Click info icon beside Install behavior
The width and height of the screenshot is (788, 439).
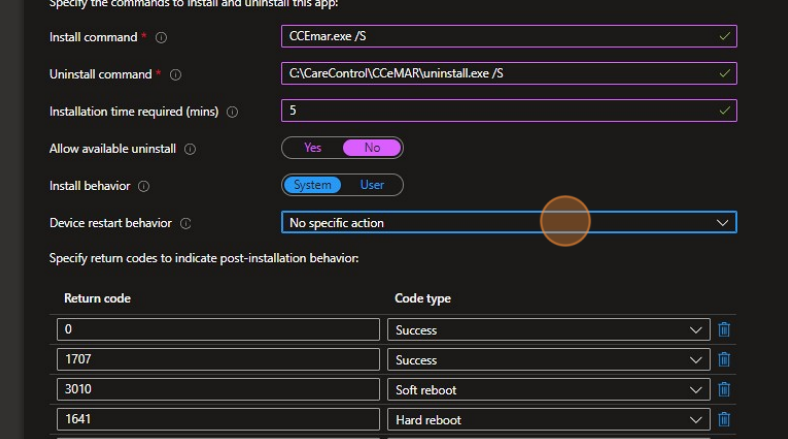tap(143, 186)
